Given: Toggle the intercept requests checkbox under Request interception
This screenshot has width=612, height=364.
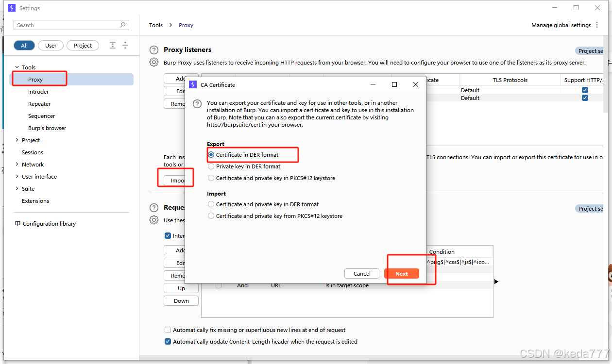Looking at the screenshot, I should [168, 236].
